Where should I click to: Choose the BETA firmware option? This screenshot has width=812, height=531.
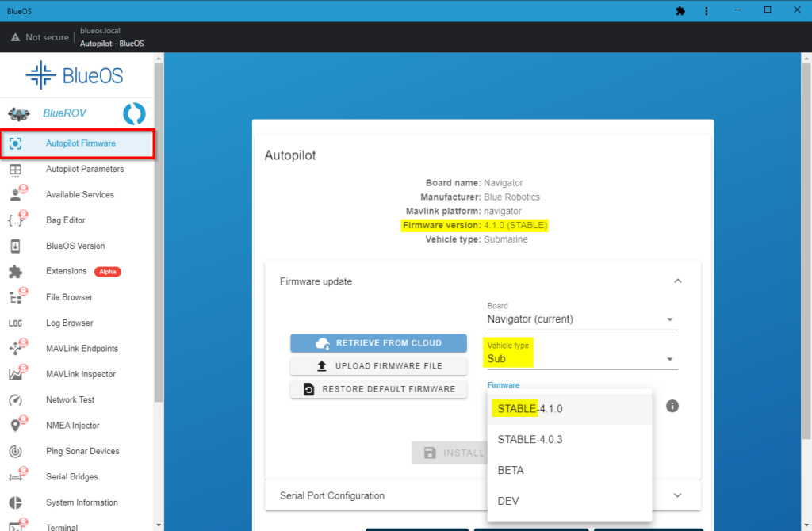pyautogui.click(x=511, y=470)
